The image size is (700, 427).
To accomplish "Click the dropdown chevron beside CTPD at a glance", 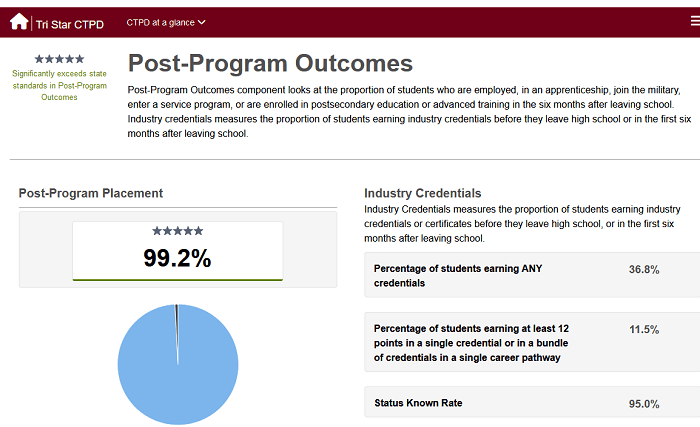I will coord(202,22).
